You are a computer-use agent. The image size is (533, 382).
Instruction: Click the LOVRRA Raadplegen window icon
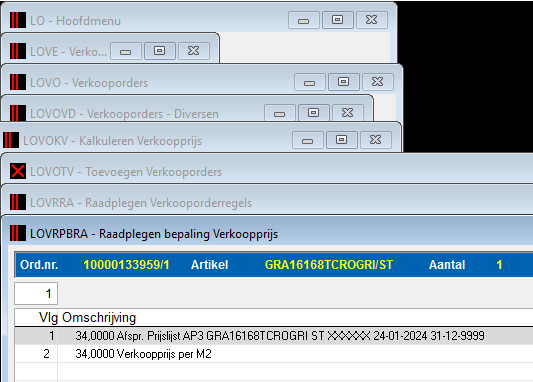pyautogui.click(x=18, y=202)
